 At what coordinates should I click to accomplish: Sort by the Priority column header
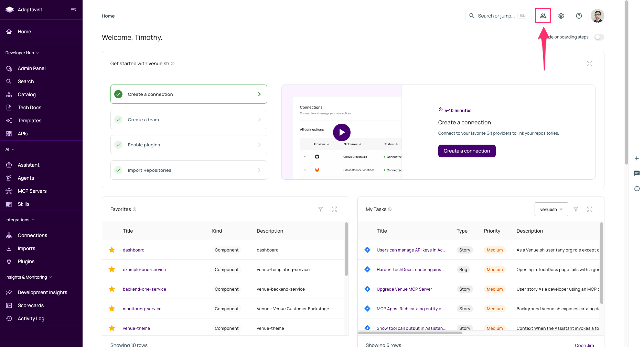point(492,231)
